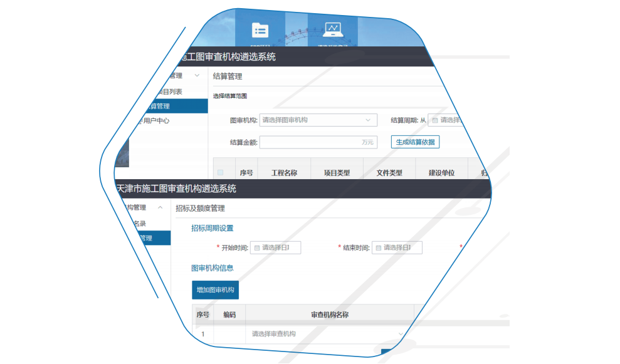
Task: Click the 工程名称 column header
Action: coord(284,173)
